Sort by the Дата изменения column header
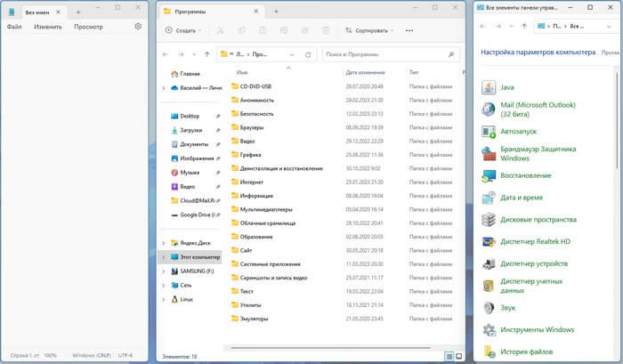Image resolution: width=623 pixels, height=364 pixels. point(365,72)
